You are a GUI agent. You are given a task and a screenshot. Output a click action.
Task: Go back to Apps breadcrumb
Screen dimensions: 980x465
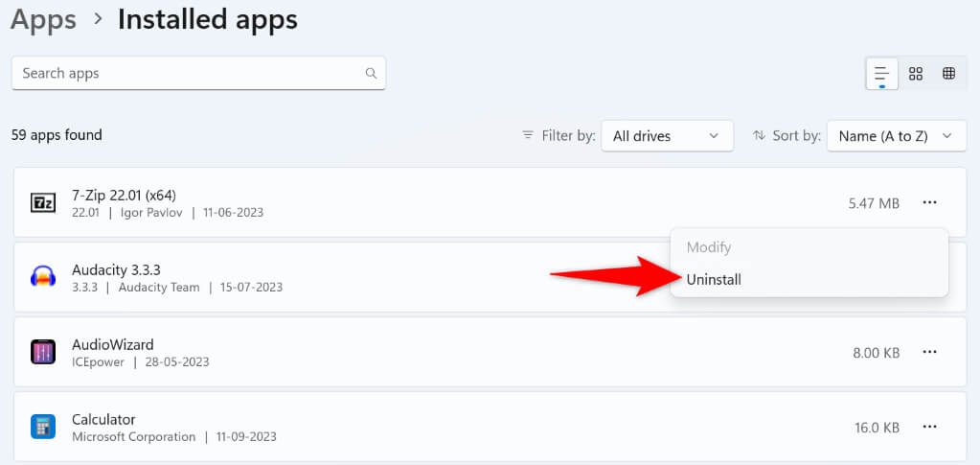(43, 19)
